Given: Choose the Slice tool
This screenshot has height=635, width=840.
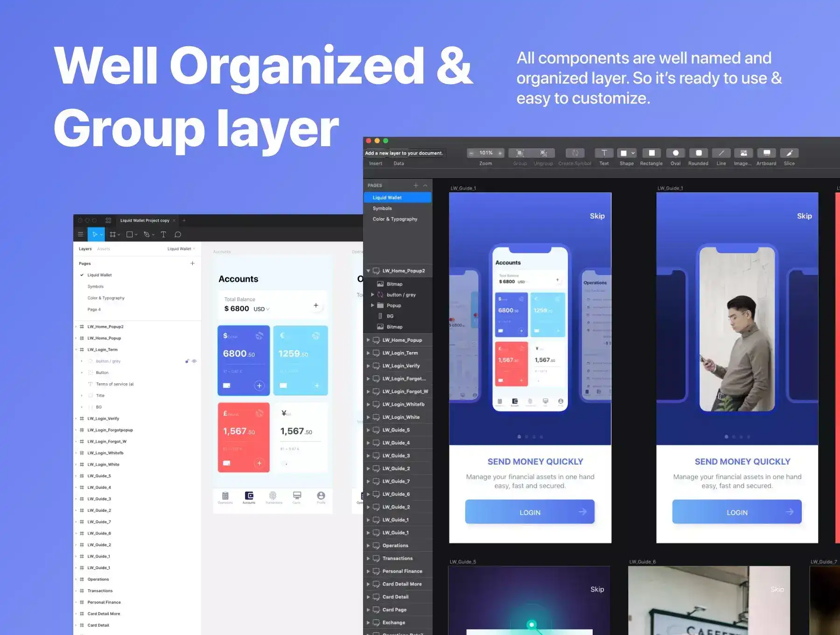Looking at the screenshot, I should tap(789, 153).
